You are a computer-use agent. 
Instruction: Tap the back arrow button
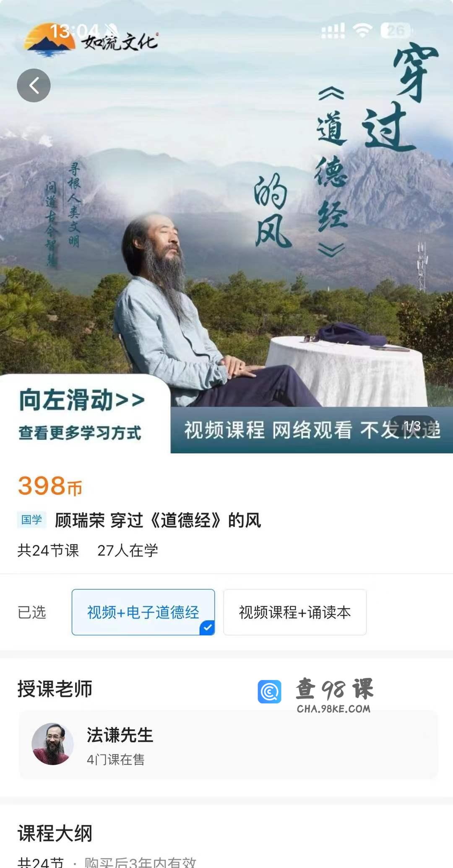[x=34, y=86]
